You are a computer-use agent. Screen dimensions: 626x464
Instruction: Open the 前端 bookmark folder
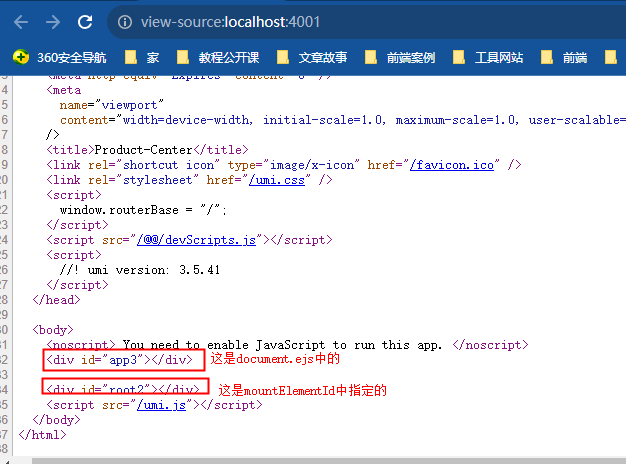[564, 58]
